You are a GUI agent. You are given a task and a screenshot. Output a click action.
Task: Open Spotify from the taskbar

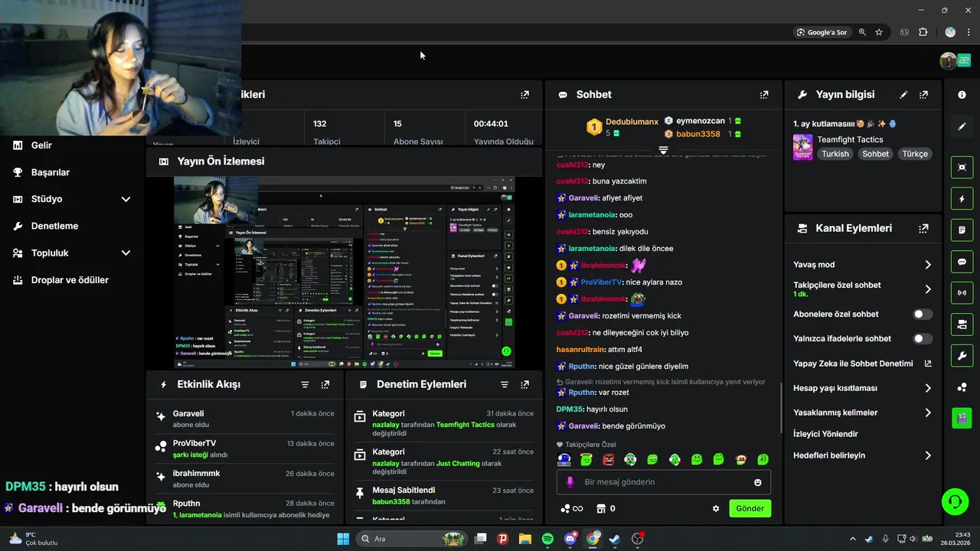[x=547, y=539]
